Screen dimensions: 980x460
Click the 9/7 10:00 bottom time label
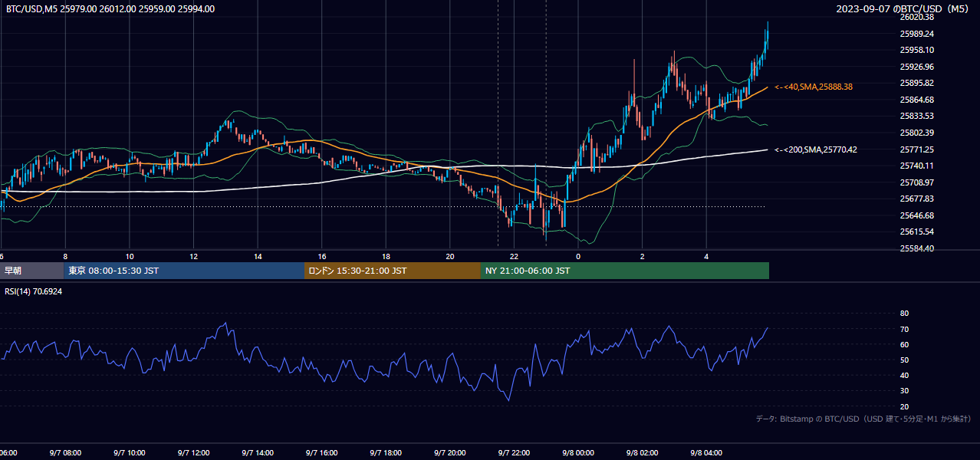click(x=130, y=453)
